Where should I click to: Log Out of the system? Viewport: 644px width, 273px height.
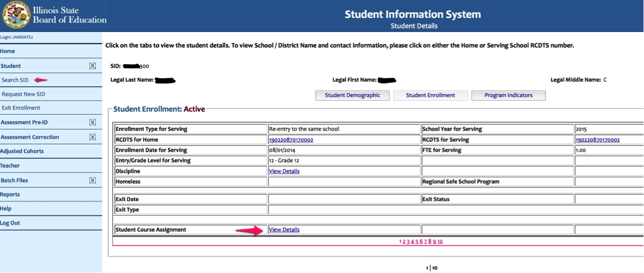click(x=10, y=223)
